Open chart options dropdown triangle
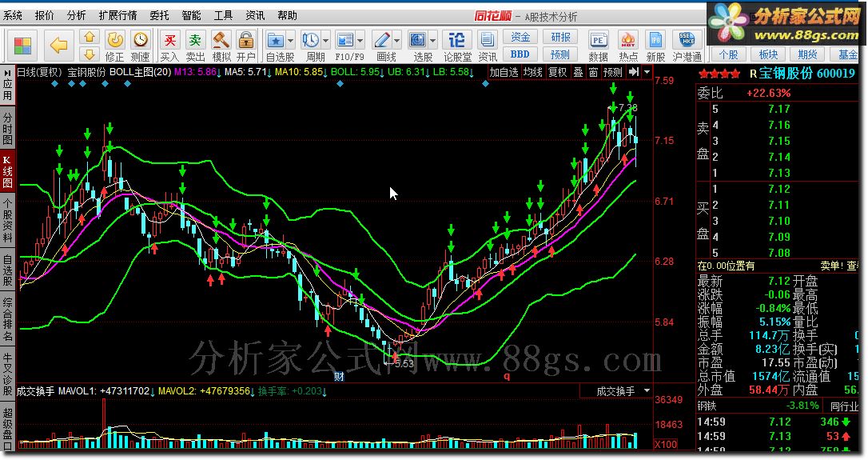 coord(647,72)
